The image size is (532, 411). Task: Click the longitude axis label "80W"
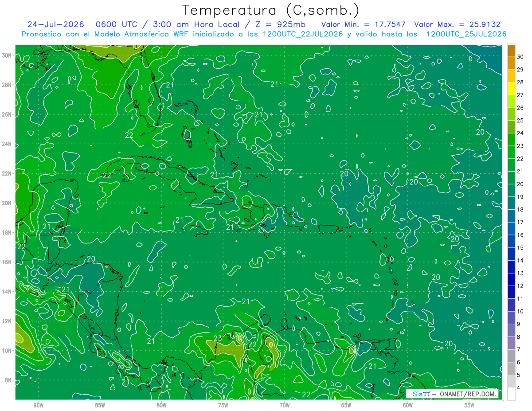161,405
